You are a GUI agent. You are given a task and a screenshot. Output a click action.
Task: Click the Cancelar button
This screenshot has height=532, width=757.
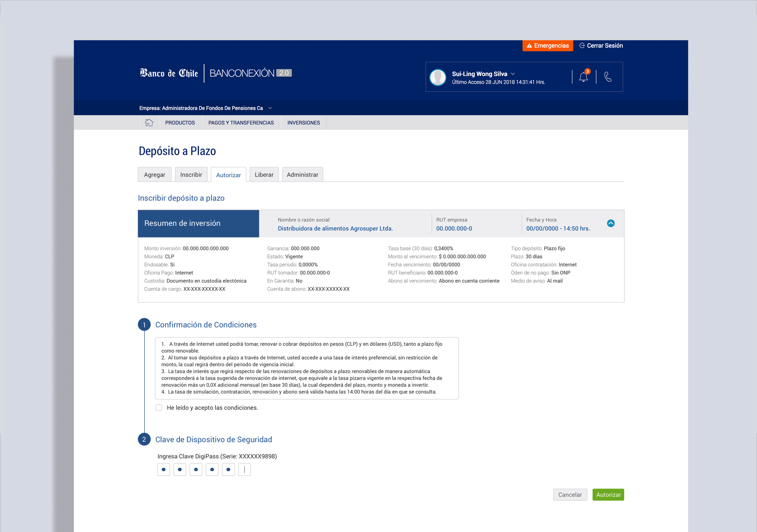570,494
